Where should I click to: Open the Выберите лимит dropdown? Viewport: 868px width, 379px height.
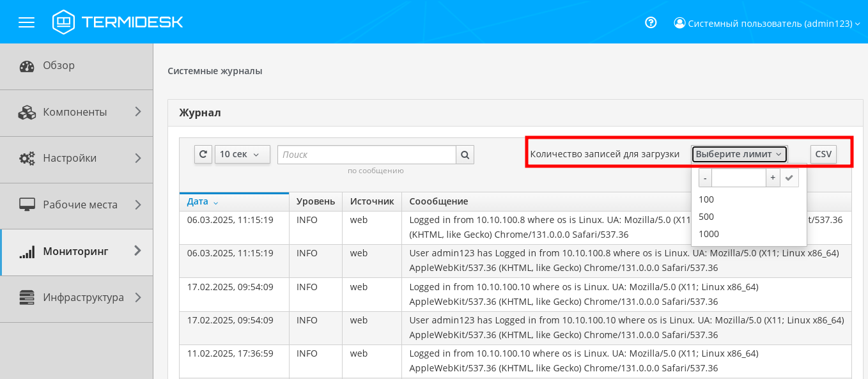pyautogui.click(x=739, y=154)
